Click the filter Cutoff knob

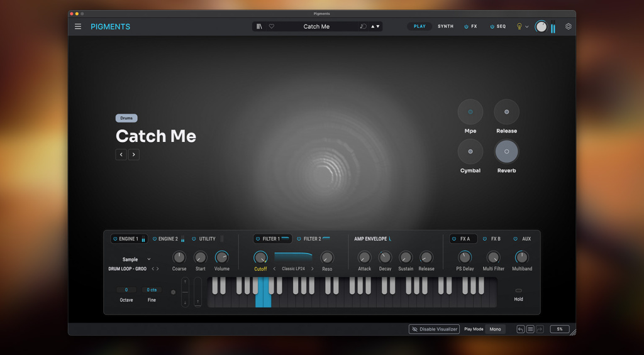[260, 257]
